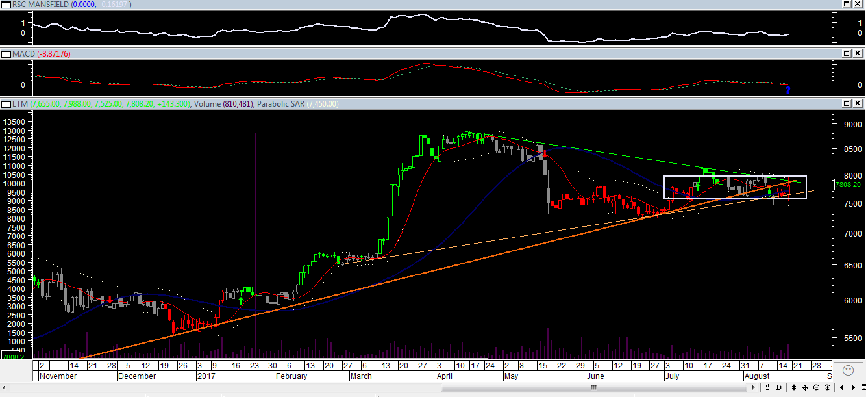
Task: Click the zoom out magnifier icon
Action: click(816, 387)
